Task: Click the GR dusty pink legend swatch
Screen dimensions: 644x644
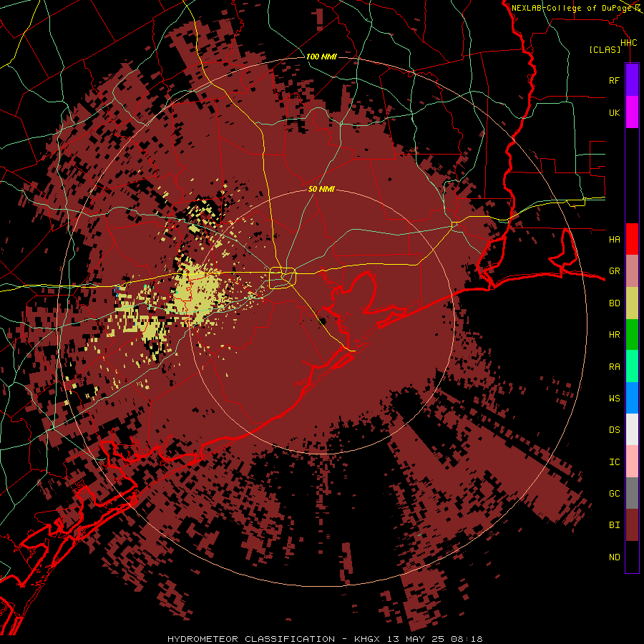Action: click(632, 271)
